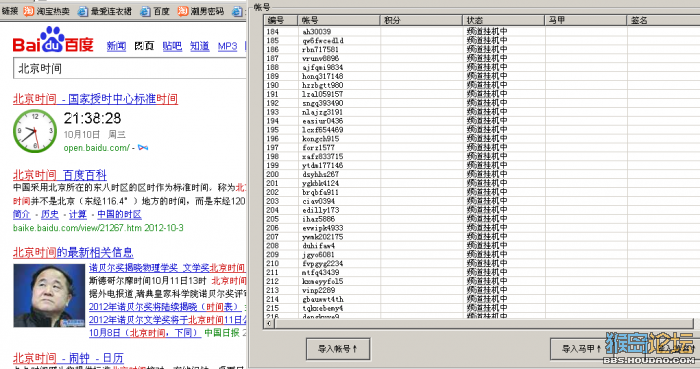Sort by the 帐号 column header
Screen dimensions: 700x369
click(338, 20)
